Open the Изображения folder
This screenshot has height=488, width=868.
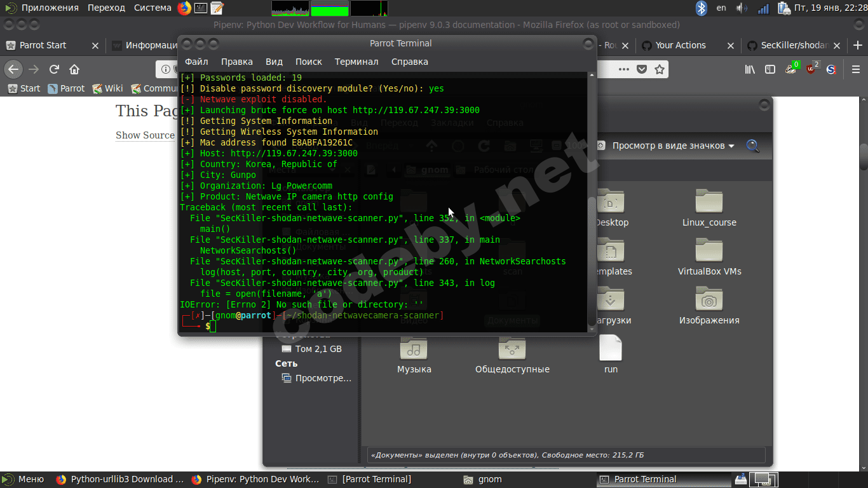(x=709, y=305)
